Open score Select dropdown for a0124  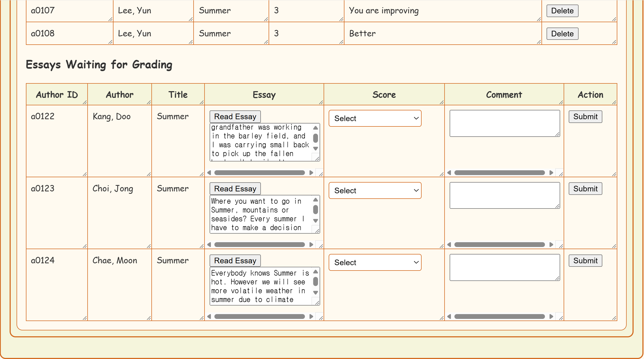click(x=375, y=263)
